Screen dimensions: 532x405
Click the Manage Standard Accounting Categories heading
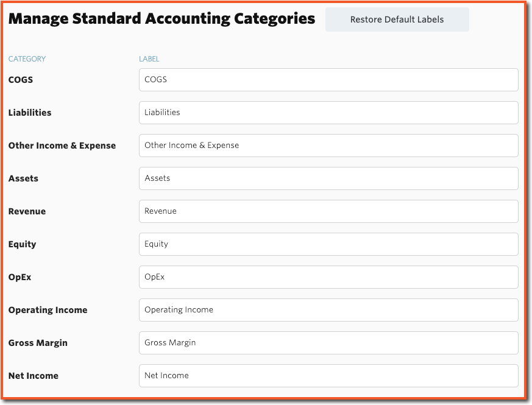pos(161,19)
